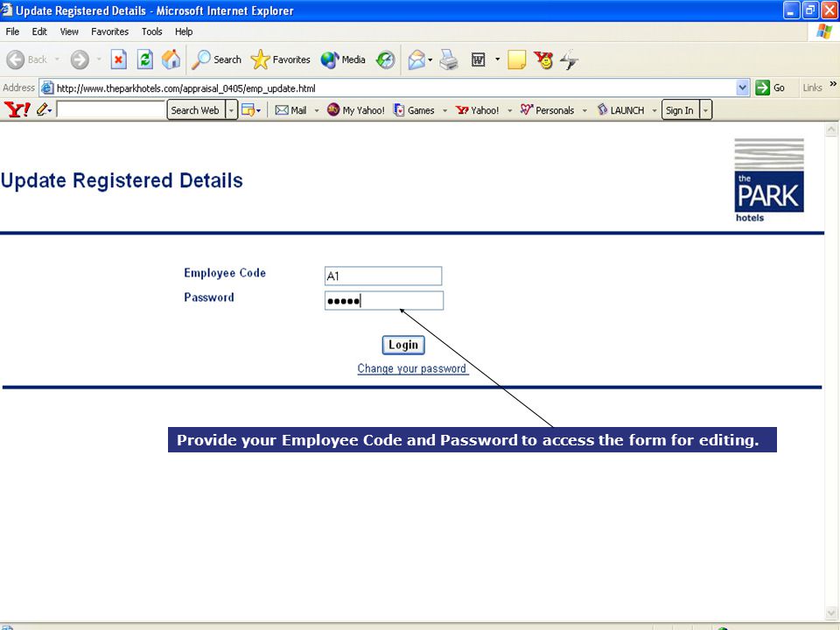This screenshot has height=630, width=840.
Task: Expand the address bar dropdown
Action: coord(742,87)
